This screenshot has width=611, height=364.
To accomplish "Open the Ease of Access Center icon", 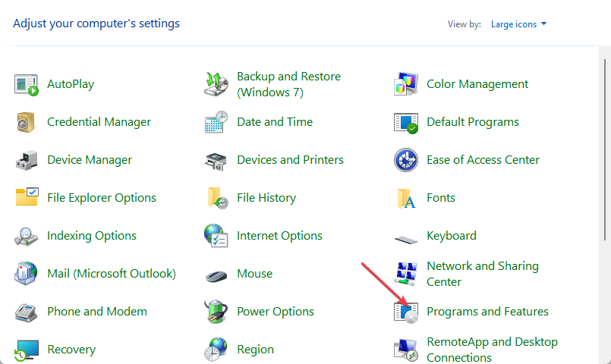I will pos(406,160).
